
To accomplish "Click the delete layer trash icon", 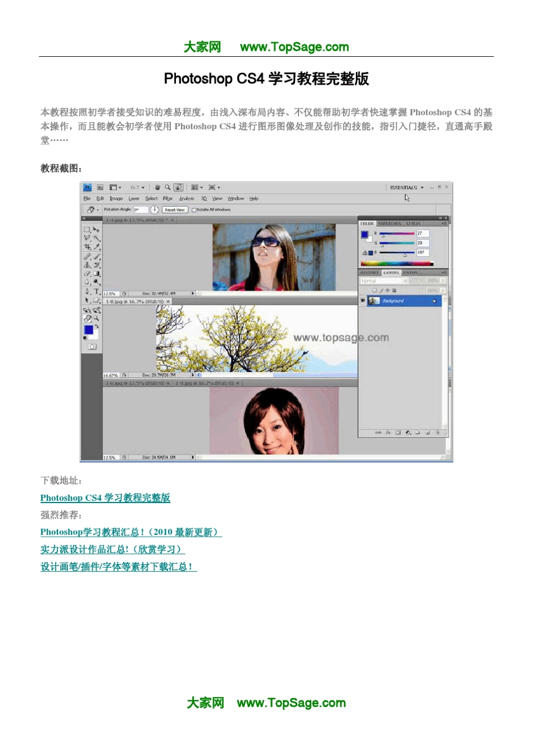I will [x=437, y=432].
